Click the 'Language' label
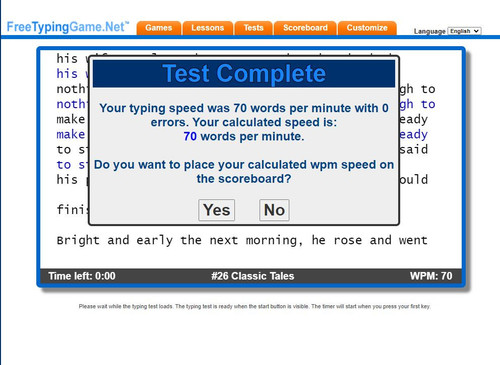This screenshot has width=500, height=365. click(x=430, y=31)
